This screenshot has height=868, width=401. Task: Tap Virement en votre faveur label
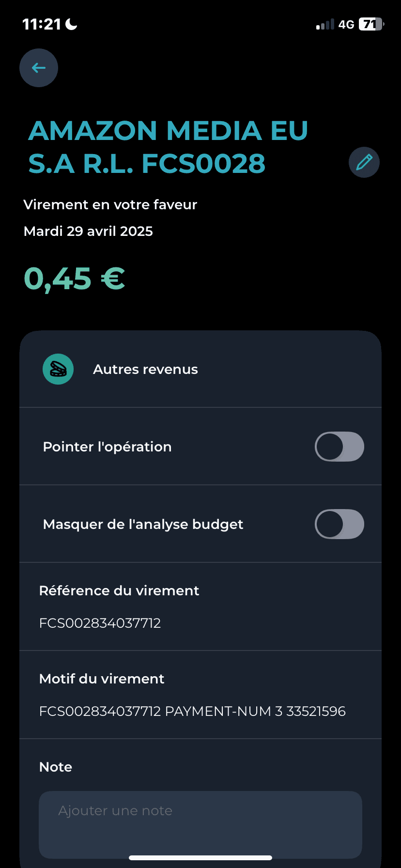[x=110, y=204]
